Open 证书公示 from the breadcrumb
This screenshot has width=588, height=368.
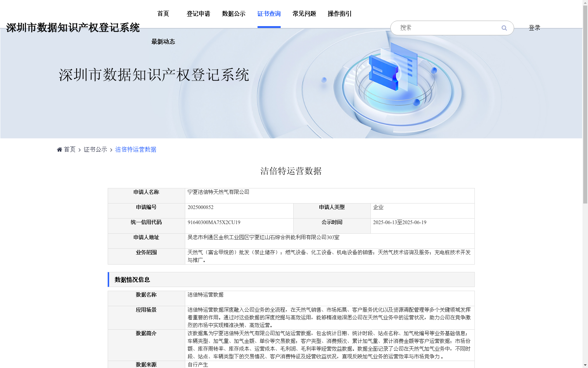click(95, 149)
